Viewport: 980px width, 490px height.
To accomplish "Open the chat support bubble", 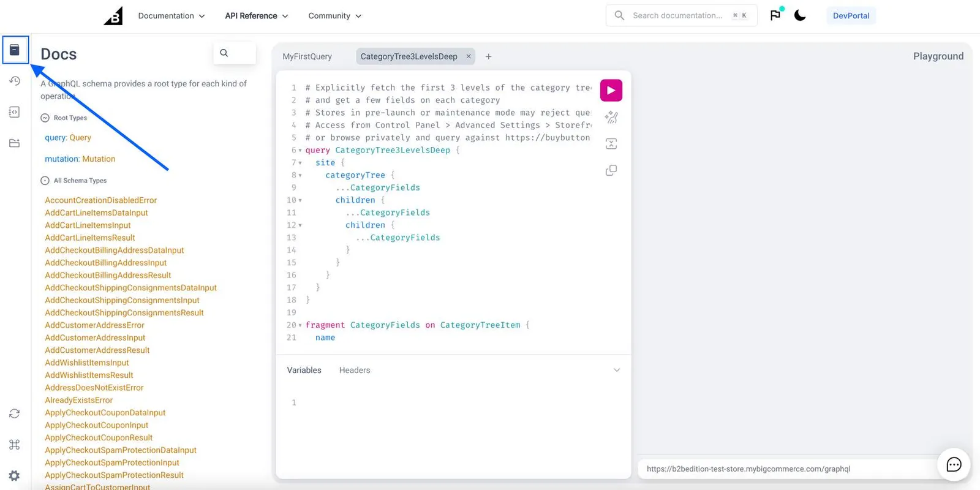I will [954, 465].
